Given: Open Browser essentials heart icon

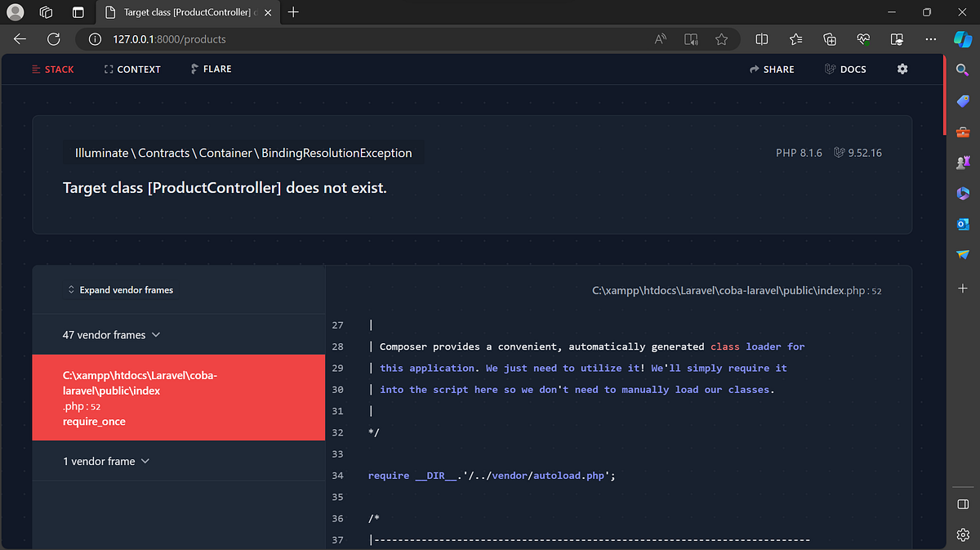Looking at the screenshot, I should (x=863, y=38).
